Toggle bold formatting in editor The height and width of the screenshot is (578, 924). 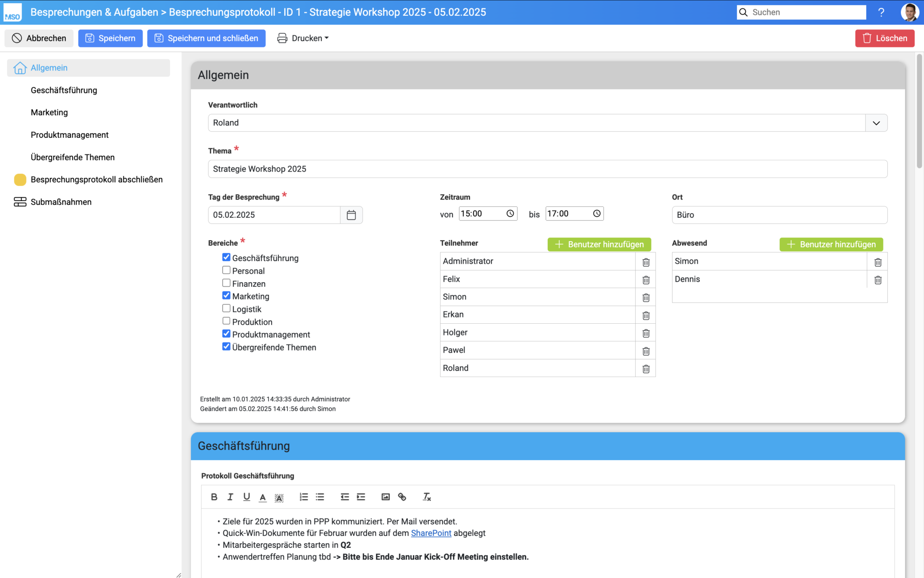[214, 497]
